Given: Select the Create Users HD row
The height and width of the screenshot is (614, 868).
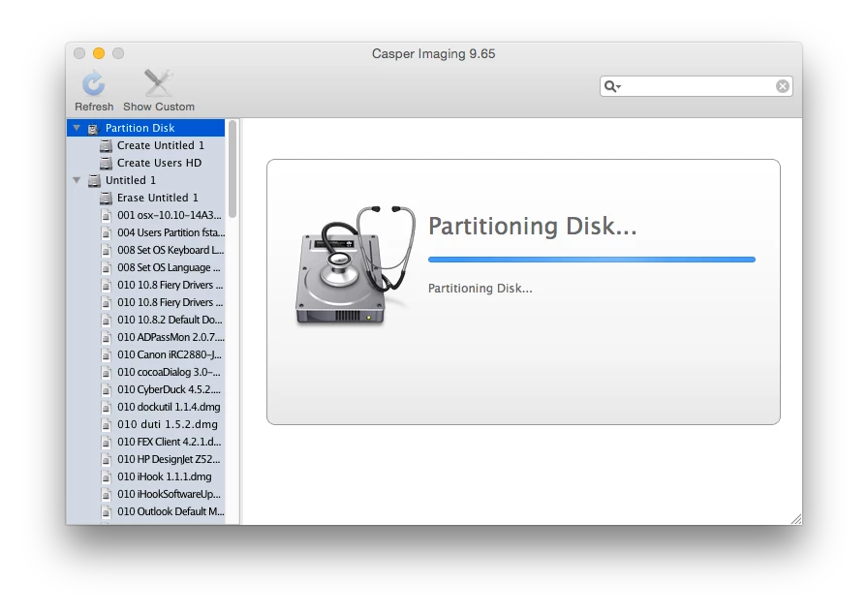Looking at the screenshot, I should pos(145,163).
